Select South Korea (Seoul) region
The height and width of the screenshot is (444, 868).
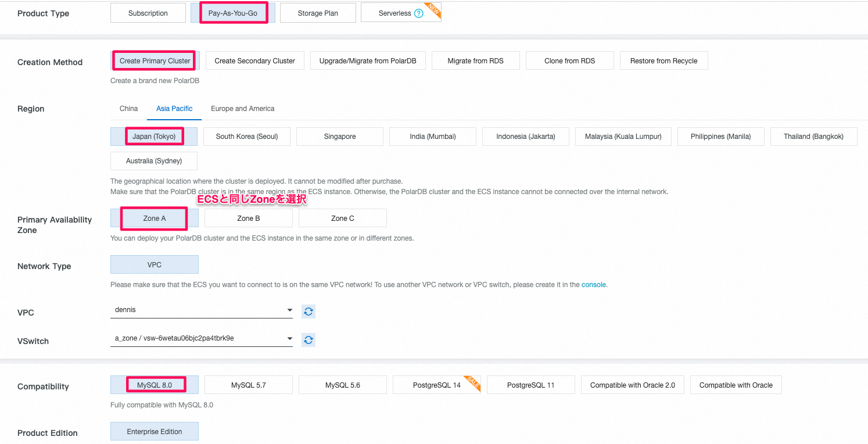coord(247,137)
